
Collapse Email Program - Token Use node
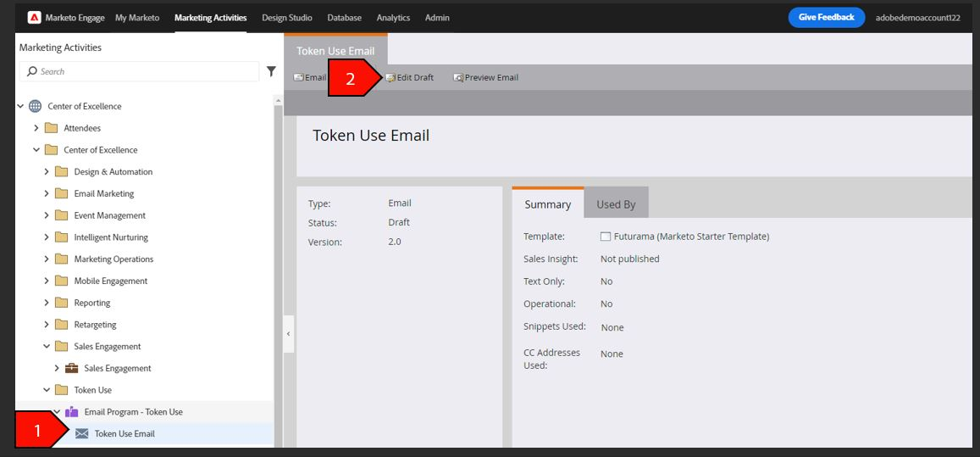click(x=57, y=412)
